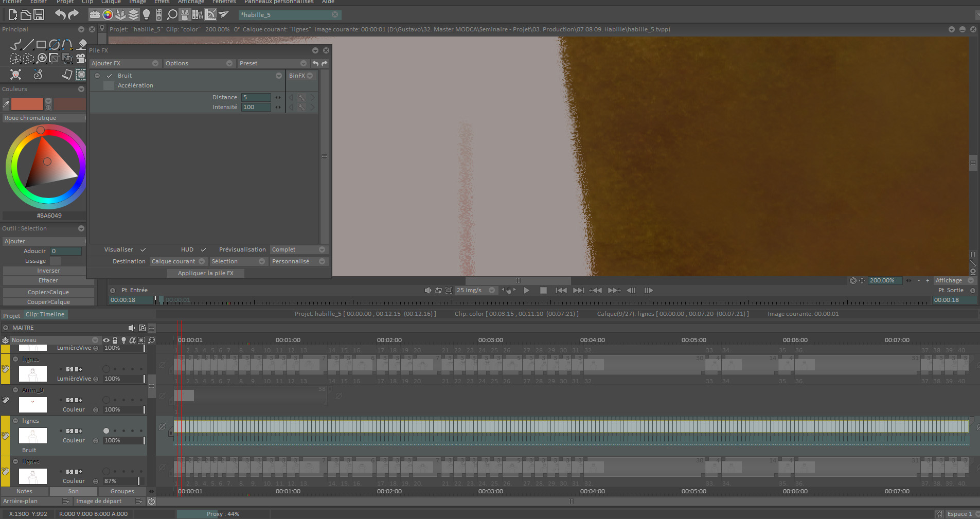Select the zoom magnifier tool in Principal panel
Screen dimensions: 980x519
42,58
